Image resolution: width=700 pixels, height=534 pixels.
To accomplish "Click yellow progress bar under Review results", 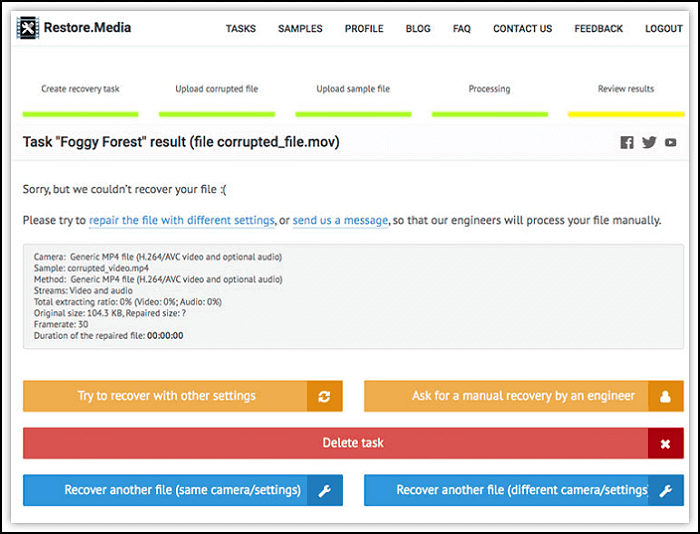I will [x=626, y=114].
